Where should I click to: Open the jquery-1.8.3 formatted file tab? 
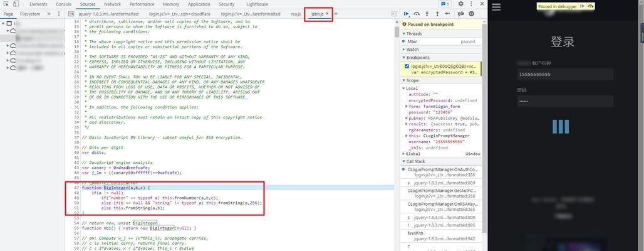pos(109,14)
